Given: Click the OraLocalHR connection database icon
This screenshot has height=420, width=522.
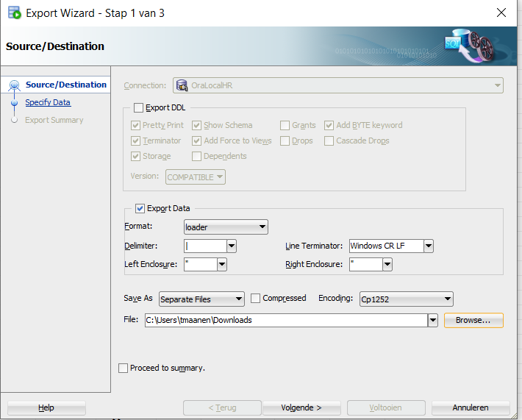Looking at the screenshot, I should 182,85.
